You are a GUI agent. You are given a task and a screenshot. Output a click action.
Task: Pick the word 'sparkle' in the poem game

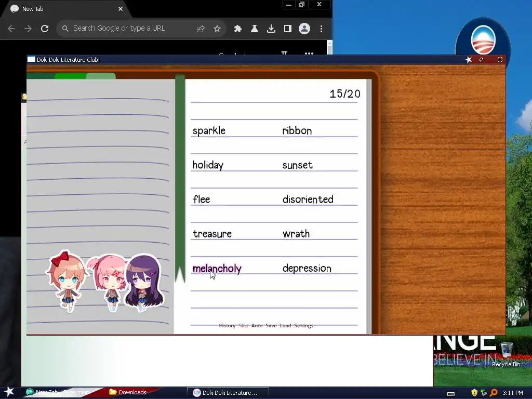pos(209,131)
